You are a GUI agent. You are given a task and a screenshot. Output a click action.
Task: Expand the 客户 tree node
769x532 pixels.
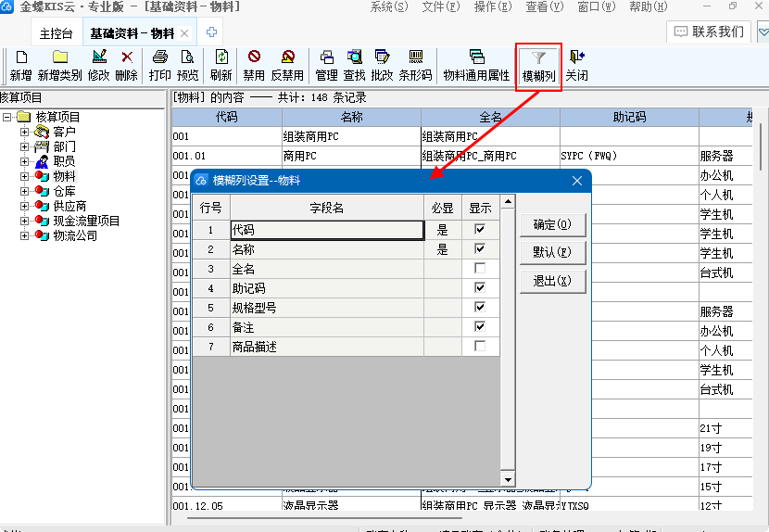(24, 132)
